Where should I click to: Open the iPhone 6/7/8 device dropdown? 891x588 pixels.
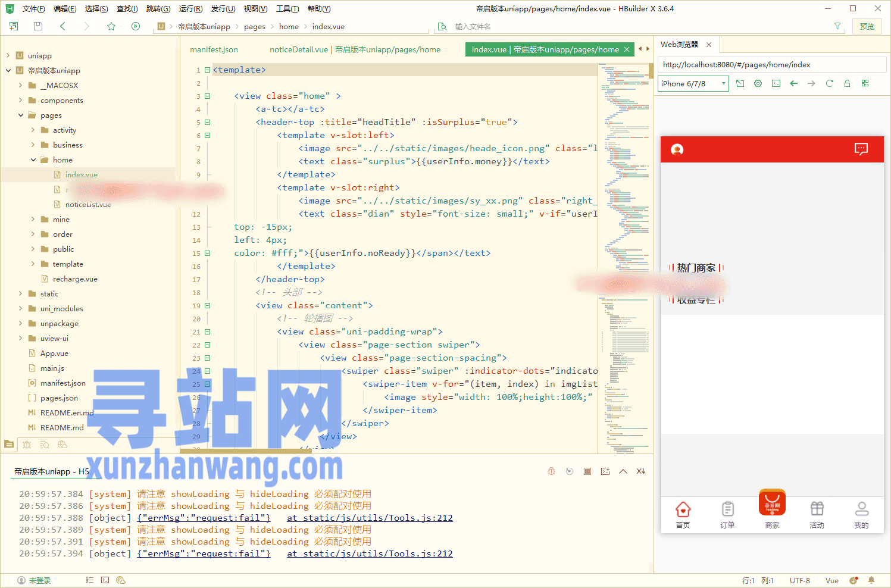point(693,83)
